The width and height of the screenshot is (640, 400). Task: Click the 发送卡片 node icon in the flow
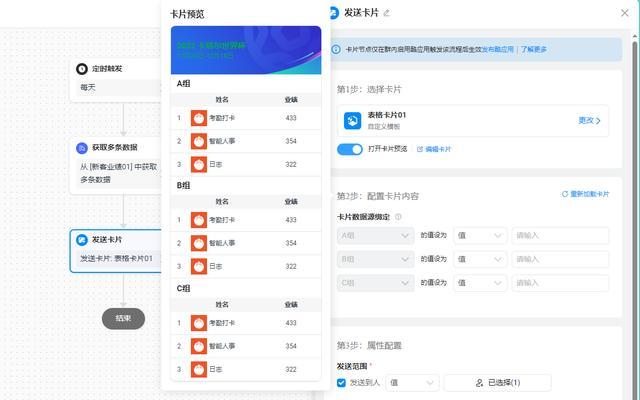[x=82, y=240]
